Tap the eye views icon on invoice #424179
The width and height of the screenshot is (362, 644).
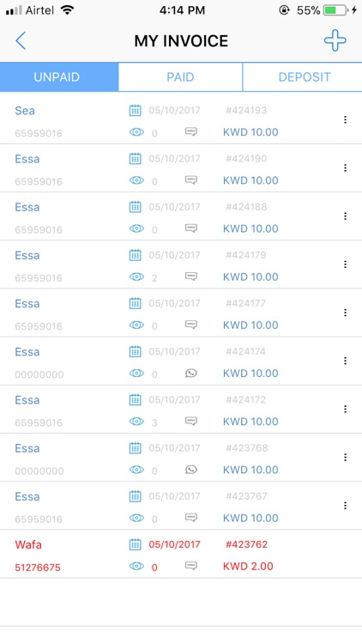click(136, 276)
